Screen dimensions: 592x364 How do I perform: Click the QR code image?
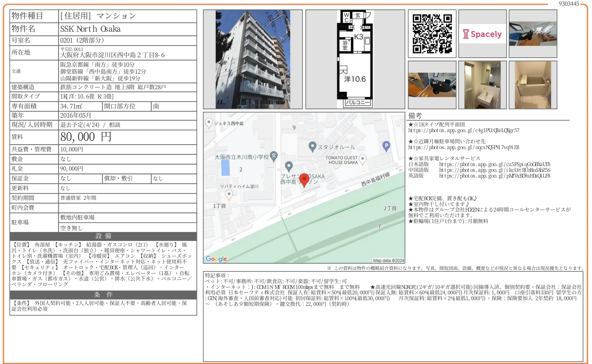point(432,34)
